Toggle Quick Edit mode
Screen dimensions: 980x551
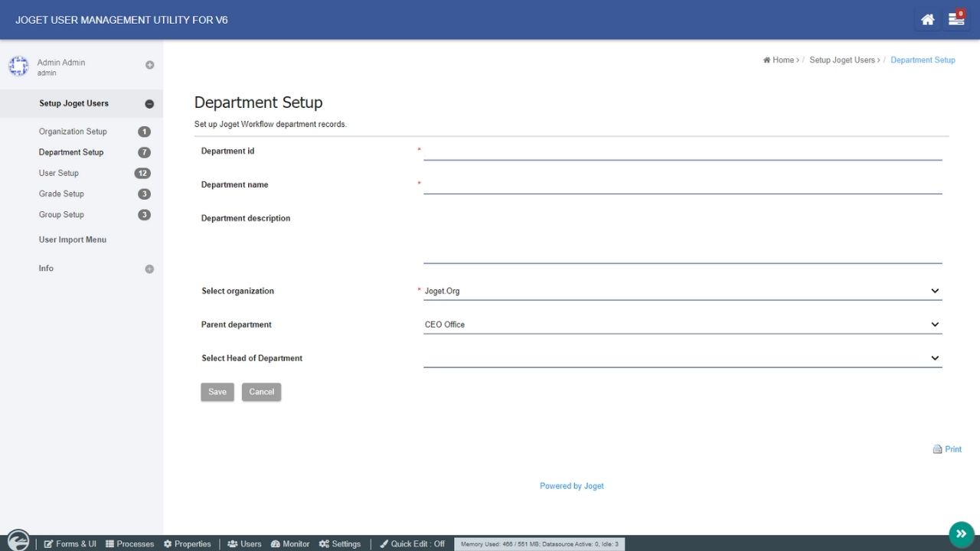pyautogui.click(x=412, y=544)
